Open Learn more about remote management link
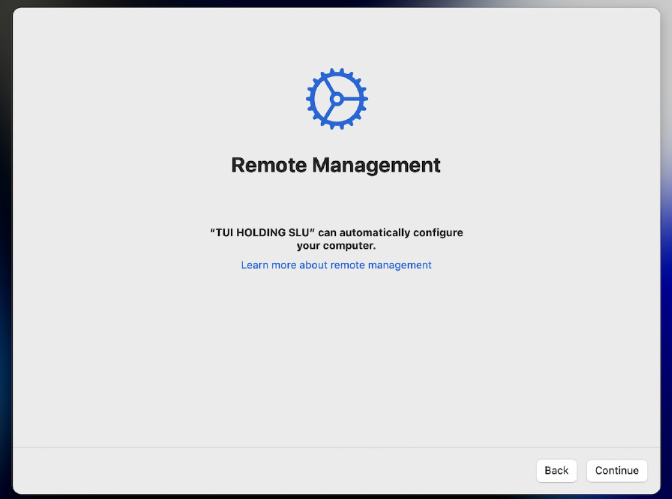Screen dimensions: 672x499 pyautogui.click(x=336, y=265)
